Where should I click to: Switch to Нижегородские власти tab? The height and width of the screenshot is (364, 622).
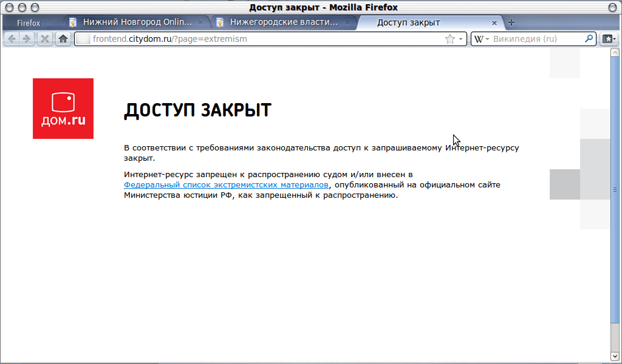click(x=284, y=22)
